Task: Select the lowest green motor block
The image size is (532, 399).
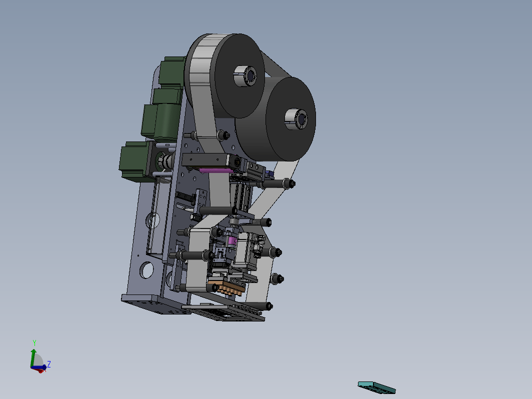Action: pyautogui.click(x=134, y=161)
